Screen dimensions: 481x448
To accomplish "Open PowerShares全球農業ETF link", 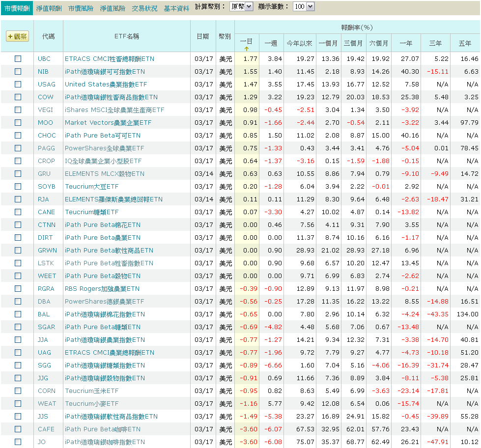I will coord(104,148).
